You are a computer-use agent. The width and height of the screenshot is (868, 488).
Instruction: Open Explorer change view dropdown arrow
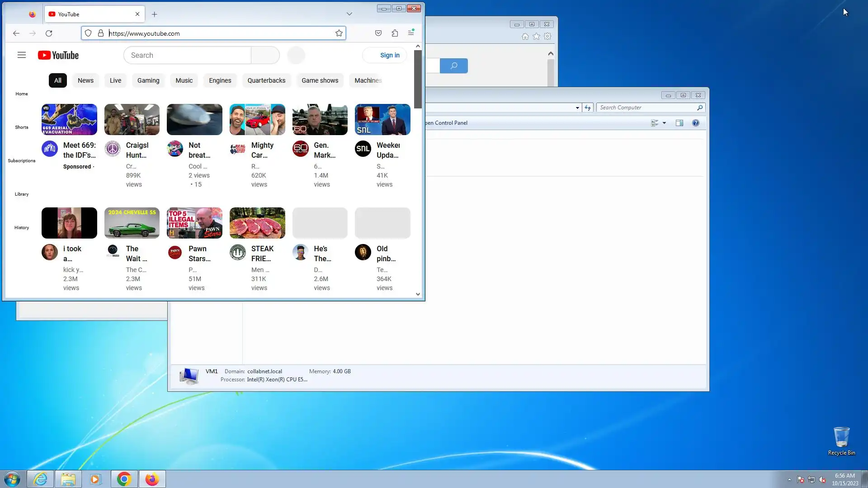(x=664, y=123)
